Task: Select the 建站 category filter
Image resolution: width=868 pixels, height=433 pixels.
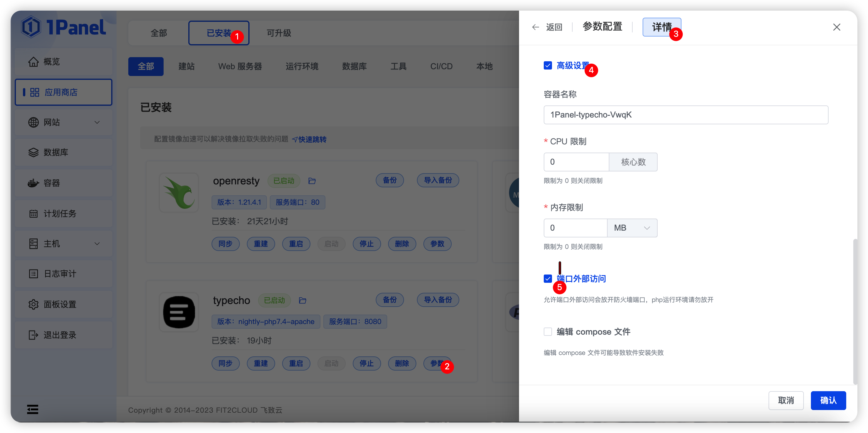Action: coord(186,67)
